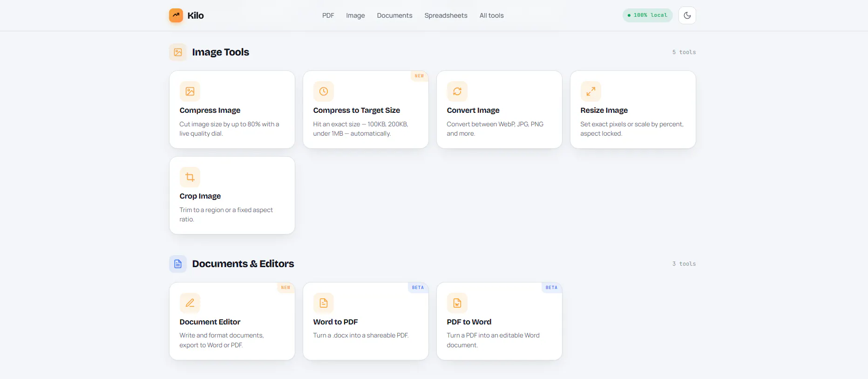This screenshot has height=379, width=868.
Task: Open the Spreadsheets nav menu
Action: tap(446, 15)
